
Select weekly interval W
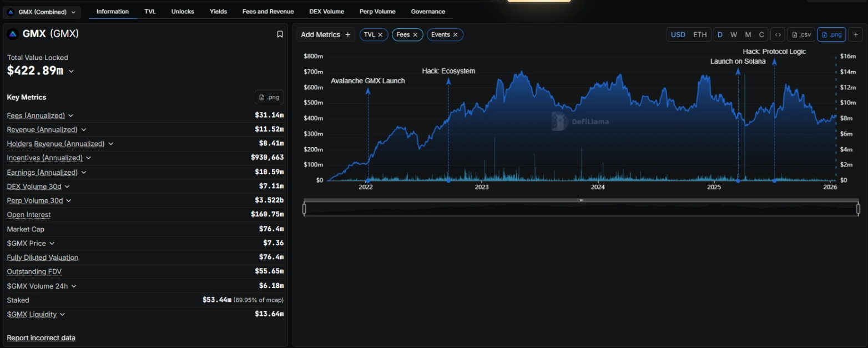click(734, 34)
